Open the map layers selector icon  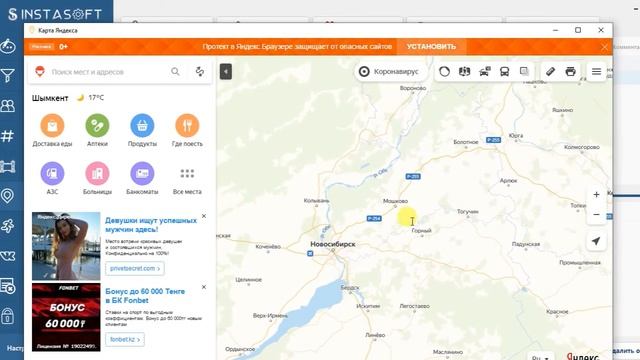click(524, 72)
